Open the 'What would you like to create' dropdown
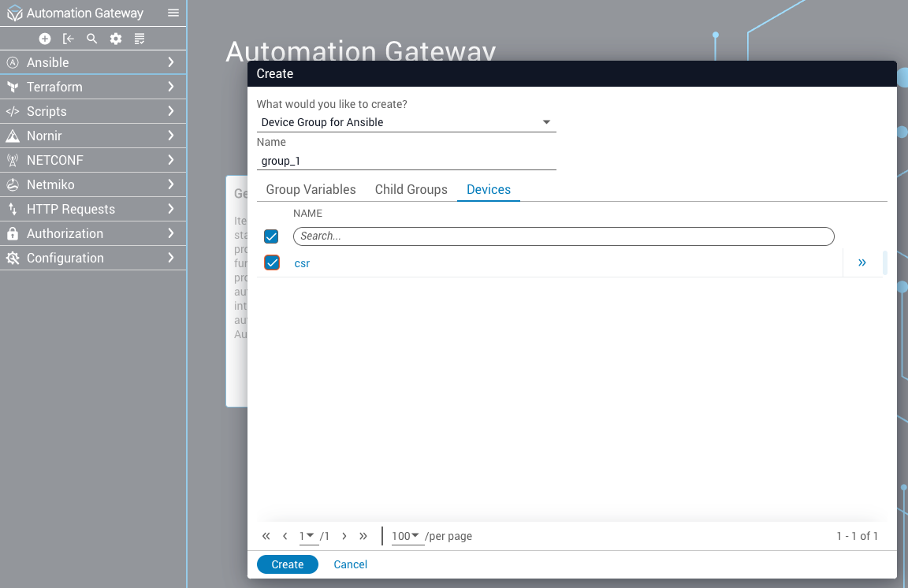The width and height of the screenshot is (908, 588). pyautogui.click(x=406, y=122)
